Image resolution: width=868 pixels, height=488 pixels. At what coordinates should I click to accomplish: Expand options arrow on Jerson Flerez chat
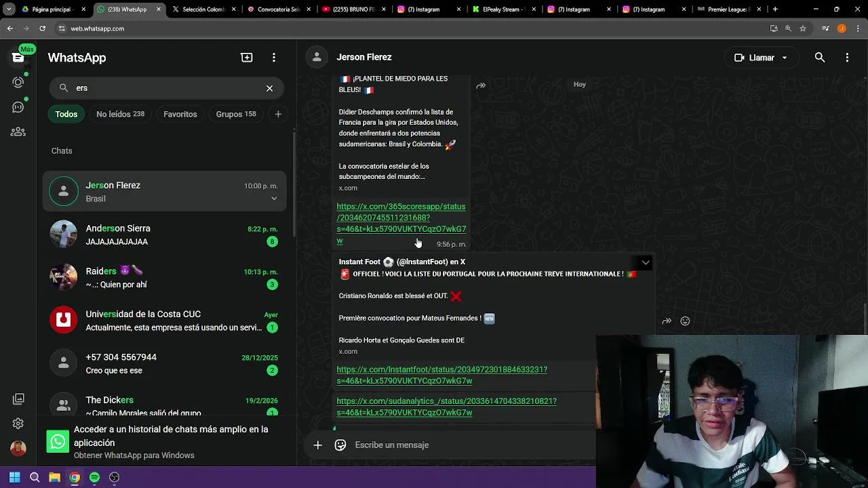click(x=274, y=199)
